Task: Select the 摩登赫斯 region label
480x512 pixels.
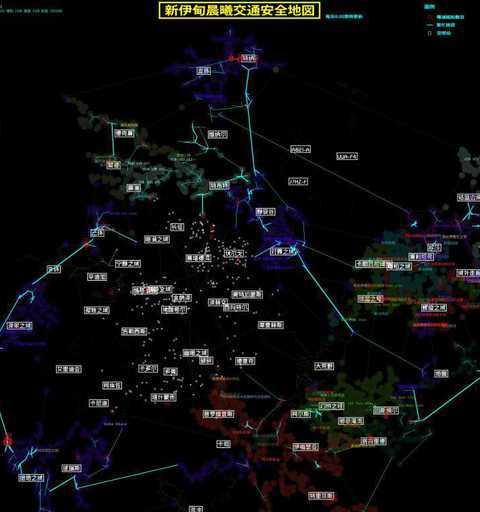Action: point(271,325)
